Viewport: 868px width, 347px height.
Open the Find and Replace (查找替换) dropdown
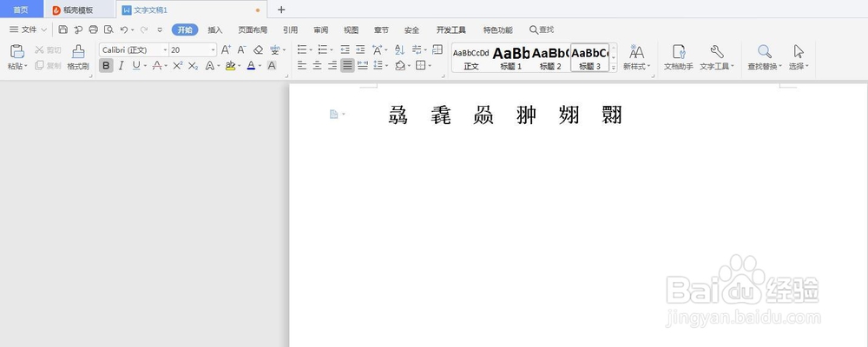pyautogui.click(x=765, y=57)
